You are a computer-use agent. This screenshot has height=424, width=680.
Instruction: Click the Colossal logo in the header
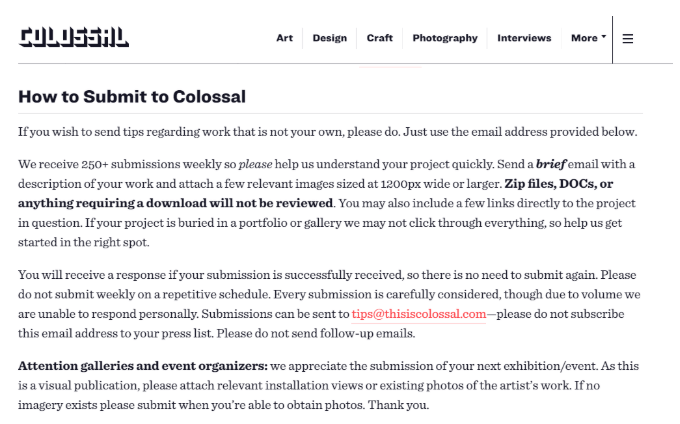tap(73, 37)
